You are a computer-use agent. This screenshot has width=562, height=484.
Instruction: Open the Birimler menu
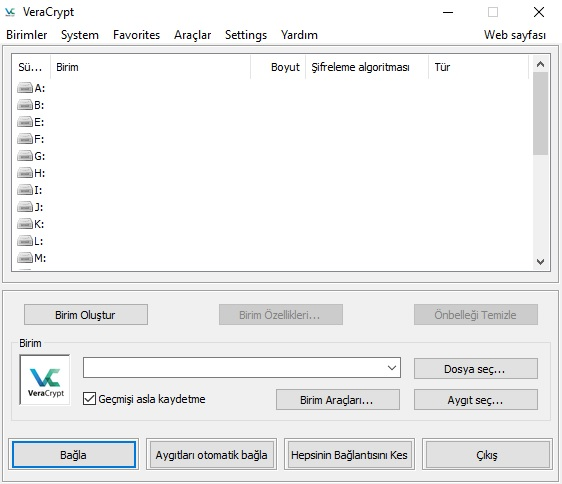coord(27,35)
